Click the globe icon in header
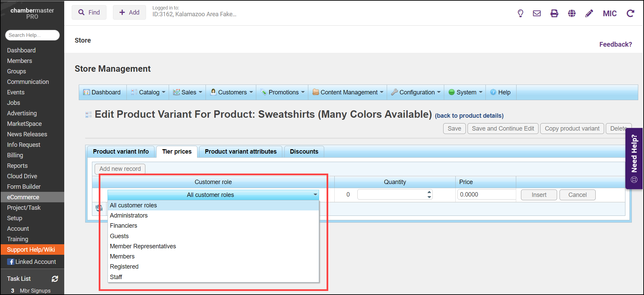The height and width of the screenshot is (295, 644). click(572, 14)
